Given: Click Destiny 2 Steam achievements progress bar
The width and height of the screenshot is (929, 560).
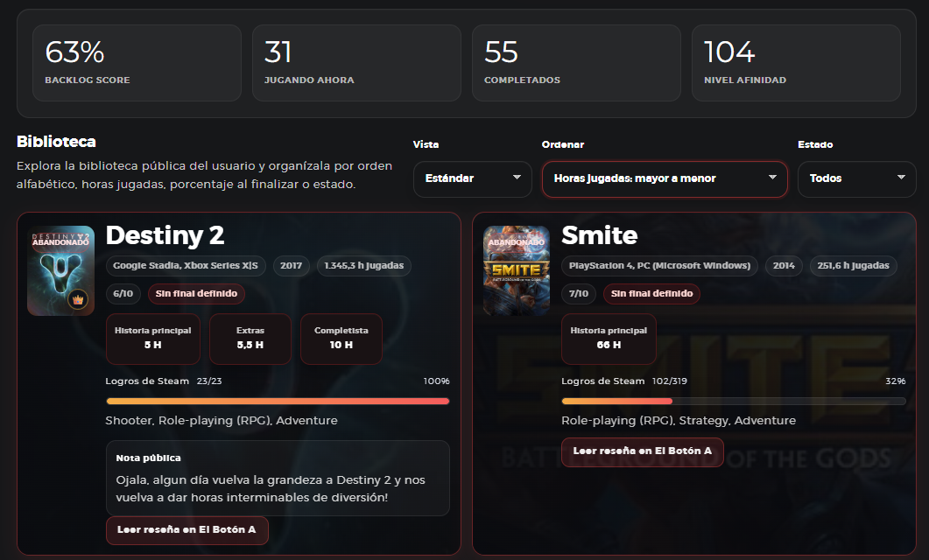Looking at the screenshot, I should tap(278, 402).
